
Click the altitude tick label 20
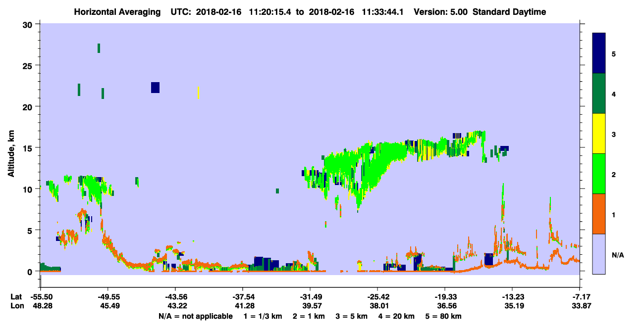[29, 106]
